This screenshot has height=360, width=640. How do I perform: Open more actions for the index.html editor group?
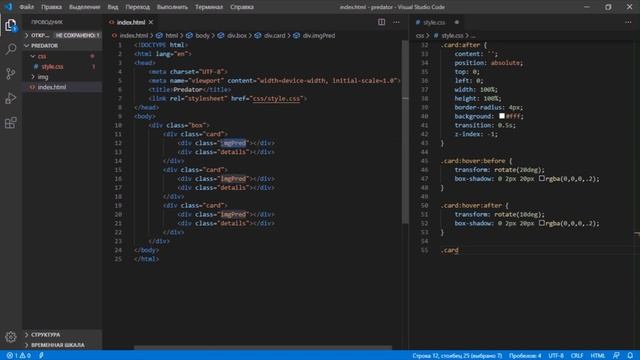pos(396,22)
